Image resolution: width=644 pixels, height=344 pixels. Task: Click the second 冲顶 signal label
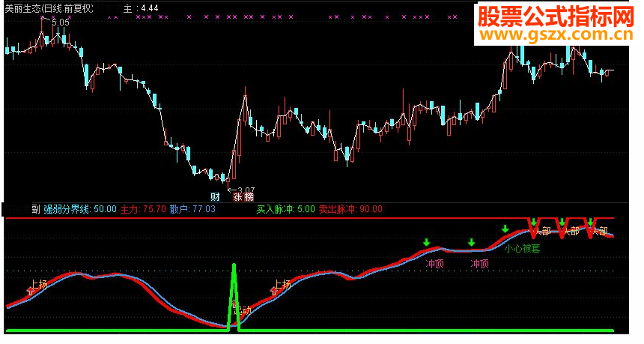(480, 264)
